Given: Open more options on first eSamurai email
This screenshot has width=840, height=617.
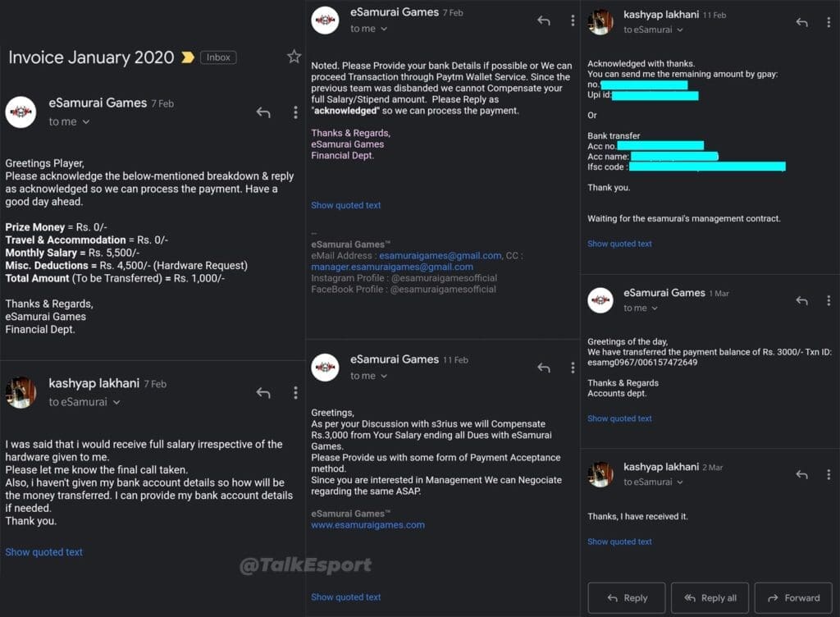Looking at the screenshot, I should pos(295,112).
